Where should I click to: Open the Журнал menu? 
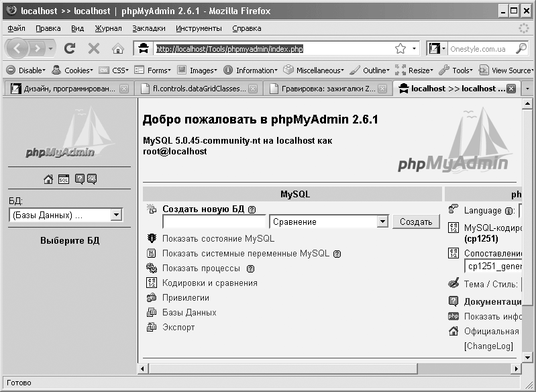point(108,28)
